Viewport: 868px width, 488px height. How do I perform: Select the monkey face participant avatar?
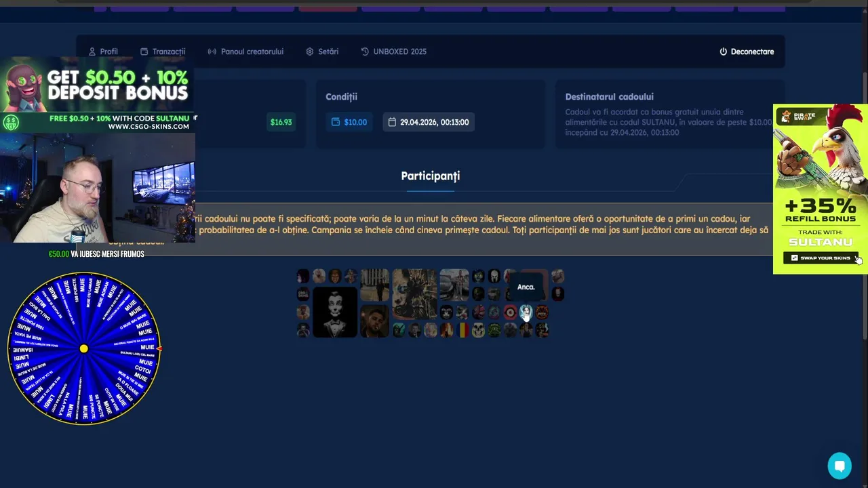point(446,312)
